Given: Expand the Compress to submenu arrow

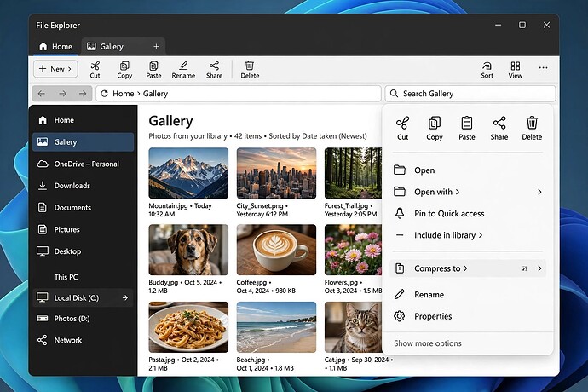Looking at the screenshot, I should (x=539, y=268).
